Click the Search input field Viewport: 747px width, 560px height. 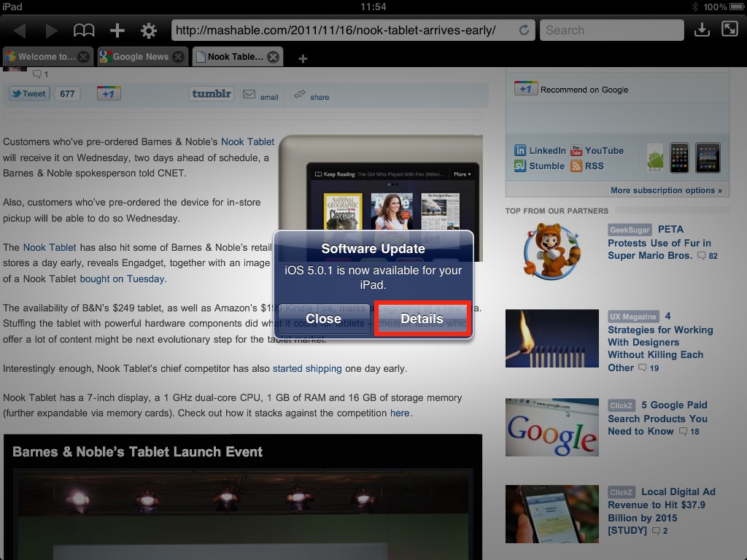611,31
